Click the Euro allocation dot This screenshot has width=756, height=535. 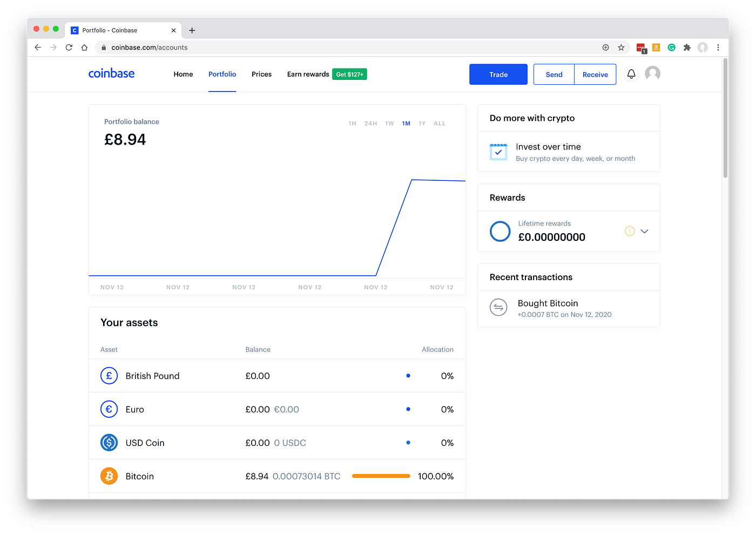[408, 409]
